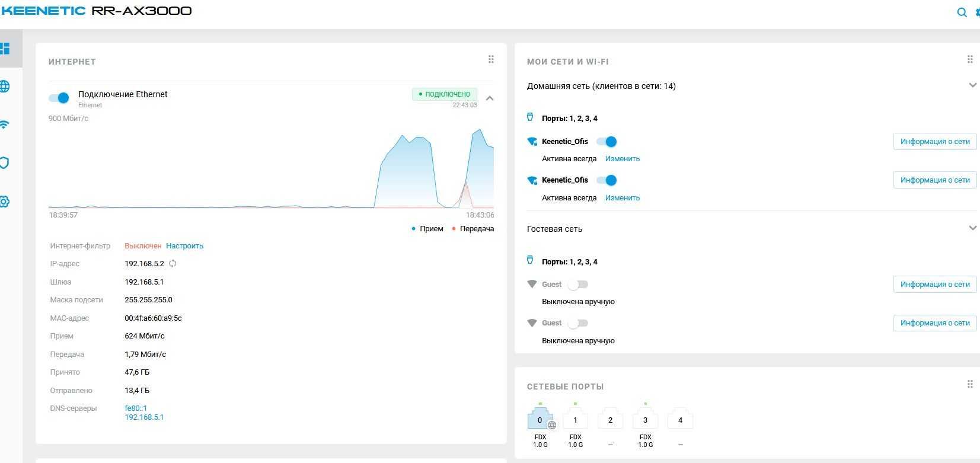Click the drag handle of My Networks and Wi-Fi card

point(970,59)
